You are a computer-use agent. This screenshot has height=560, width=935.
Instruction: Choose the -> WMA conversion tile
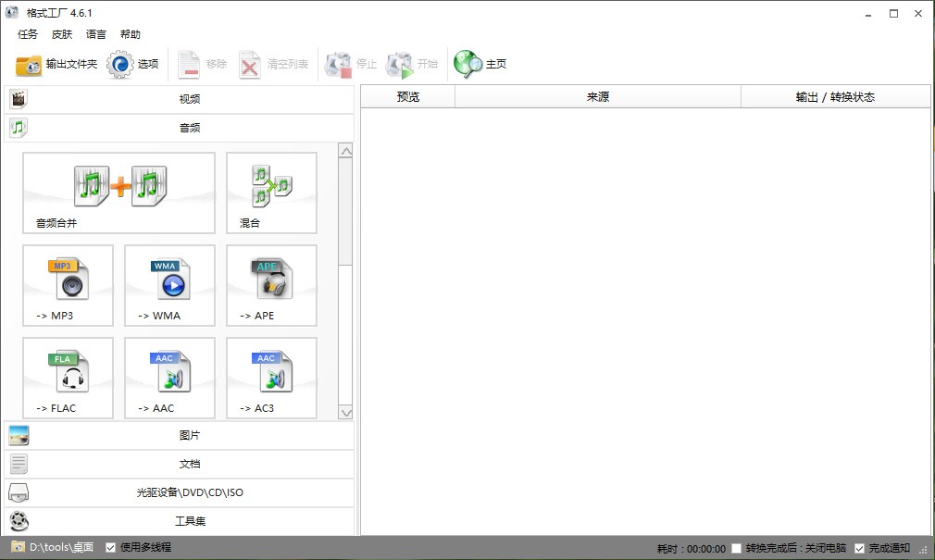[x=169, y=285]
